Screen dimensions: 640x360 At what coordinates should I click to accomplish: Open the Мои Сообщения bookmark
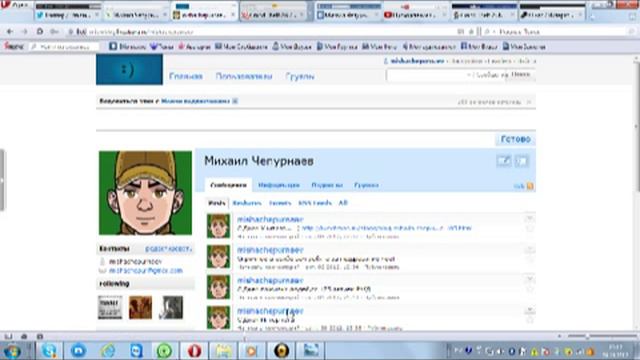(x=241, y=47)
